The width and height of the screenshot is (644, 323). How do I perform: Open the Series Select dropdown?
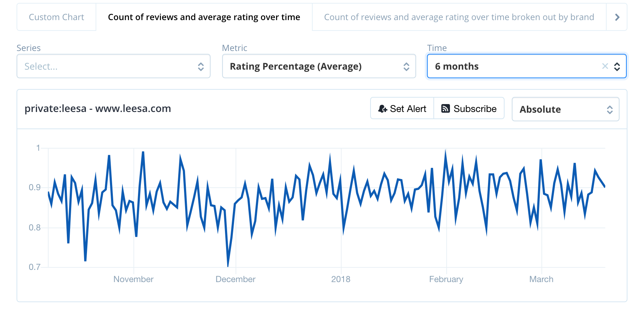point(108,66)
